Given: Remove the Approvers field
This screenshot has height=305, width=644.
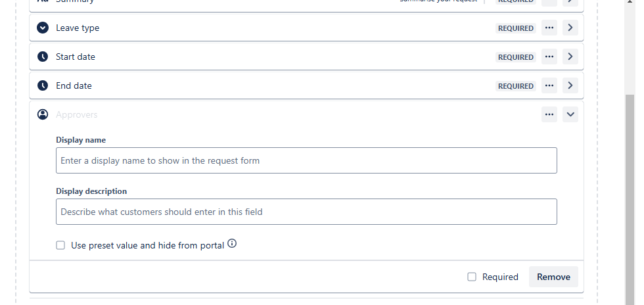Looking at the screenshot, I should (553, 277).
